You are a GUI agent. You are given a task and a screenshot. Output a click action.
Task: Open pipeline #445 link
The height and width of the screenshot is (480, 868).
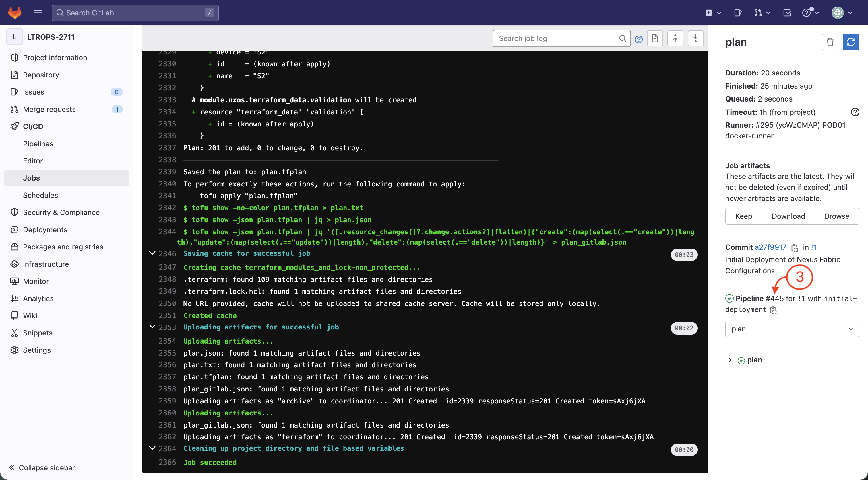pyautogui.click(x=774, y=298)
